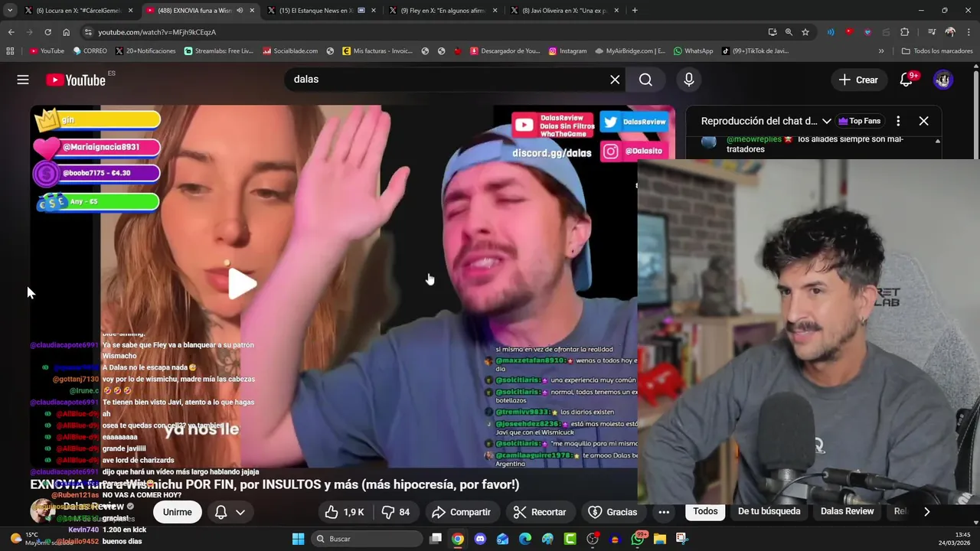Bookmark this page with the star
This screenshot has width=980, height=551.
pos(805,32)
